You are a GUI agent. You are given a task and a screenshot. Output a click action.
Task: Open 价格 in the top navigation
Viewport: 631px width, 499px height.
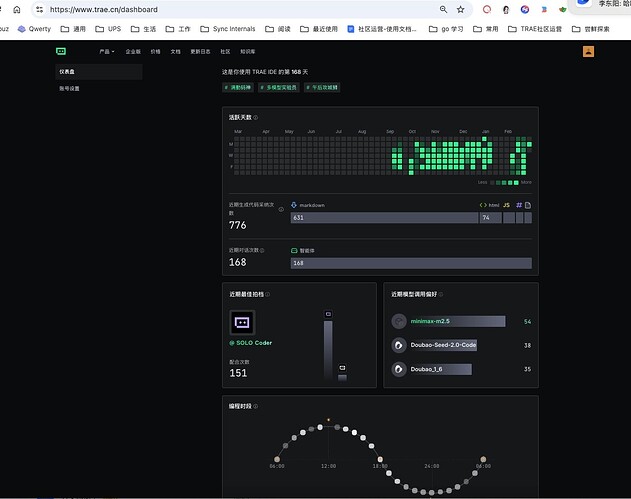click(x=155, y=52)
